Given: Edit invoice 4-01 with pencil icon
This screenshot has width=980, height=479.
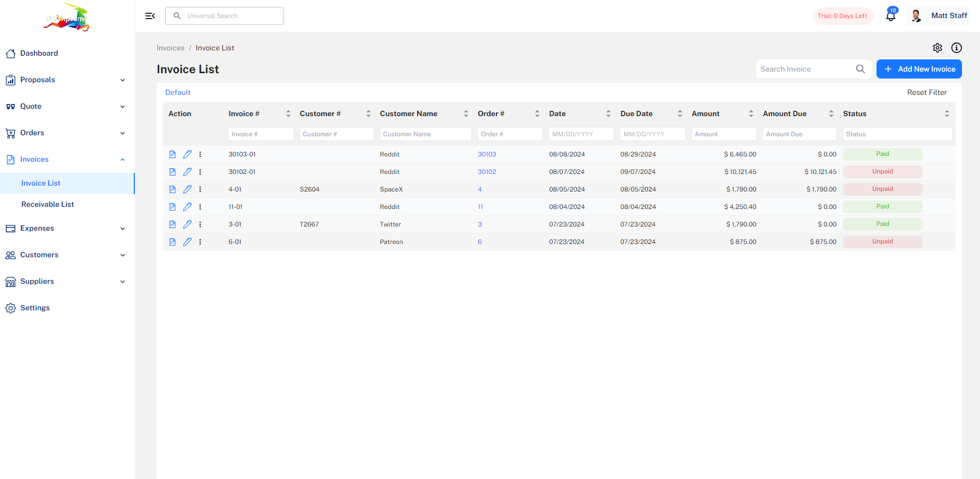Looking at the screenshot, I should tap(187, 189).
